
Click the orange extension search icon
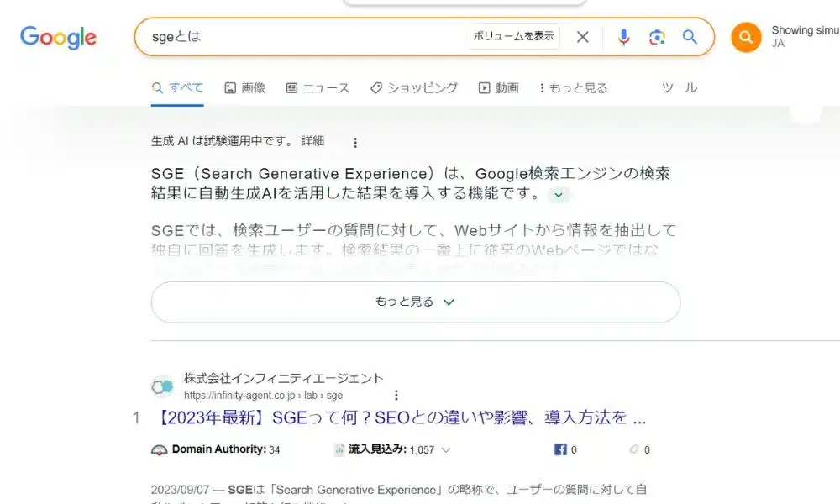click(x=745, y=37)
